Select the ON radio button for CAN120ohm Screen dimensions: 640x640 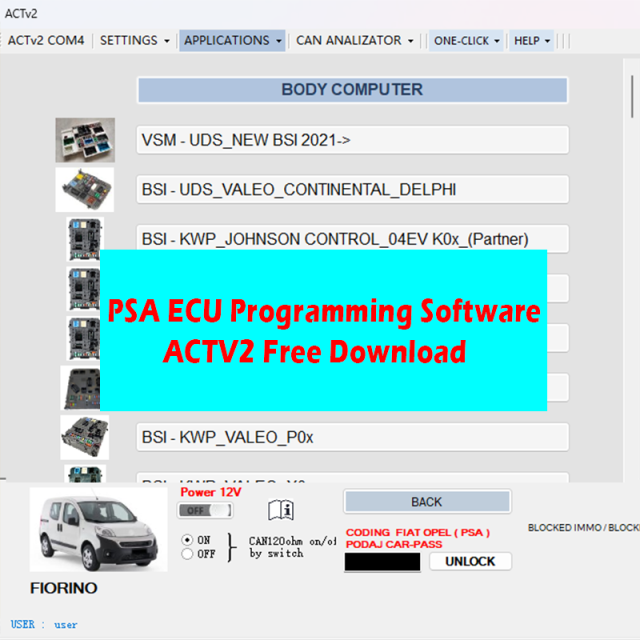pyautogui.click(x=187, y=539)
